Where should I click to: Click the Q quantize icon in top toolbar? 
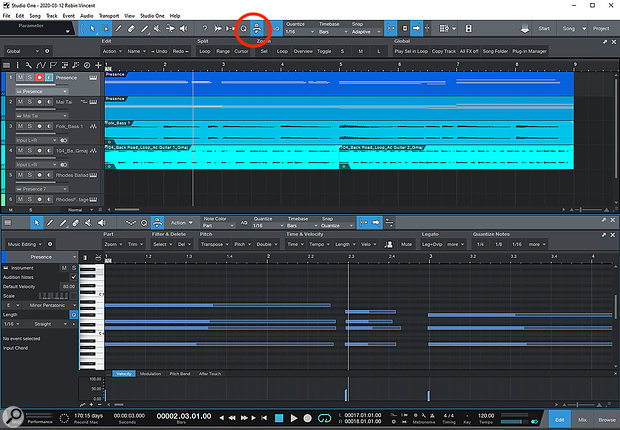click(x=244, y=28)
